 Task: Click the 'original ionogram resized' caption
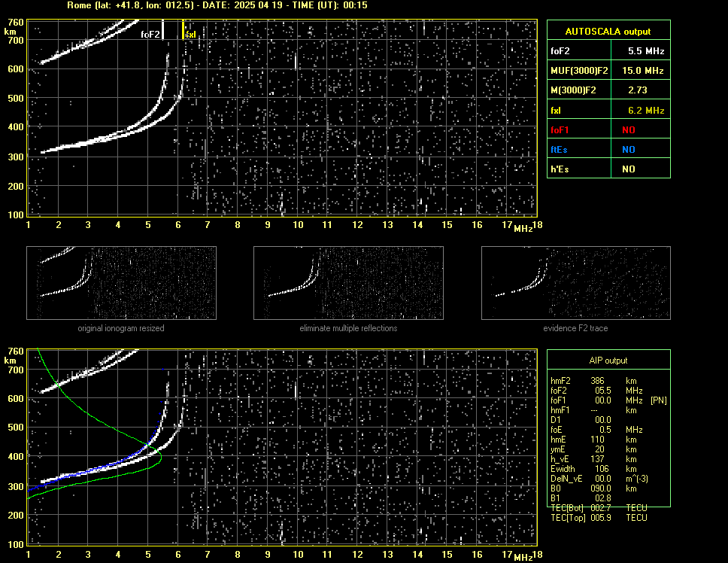[121, 328]
